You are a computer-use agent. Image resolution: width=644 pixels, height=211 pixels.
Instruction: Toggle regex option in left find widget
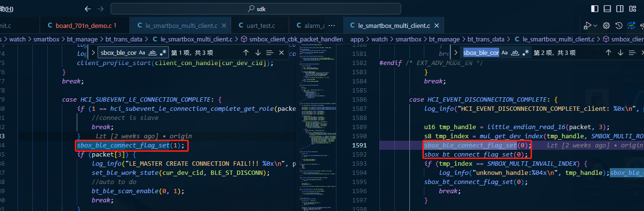pos(163,53)
